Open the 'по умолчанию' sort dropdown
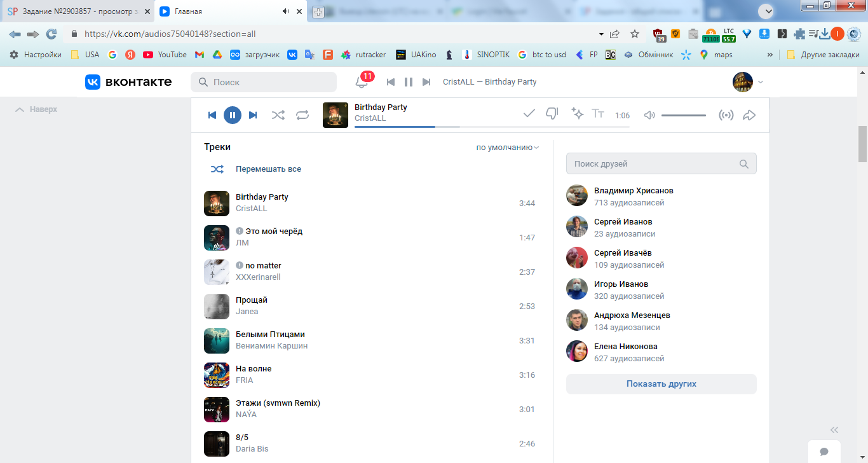868x463 pixels. [x=508, y=147]
